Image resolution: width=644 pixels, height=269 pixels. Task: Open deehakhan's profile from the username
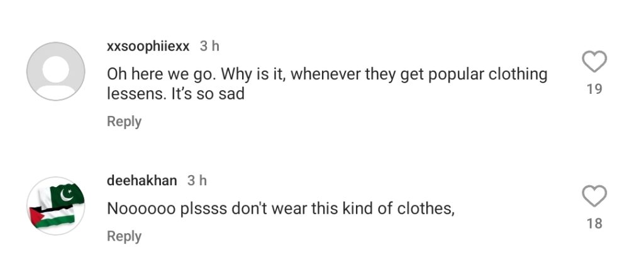(x=142, y=181)
